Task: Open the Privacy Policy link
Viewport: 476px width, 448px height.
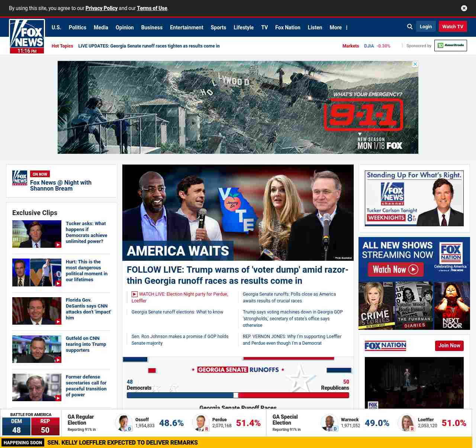Action: pos(102,8)
